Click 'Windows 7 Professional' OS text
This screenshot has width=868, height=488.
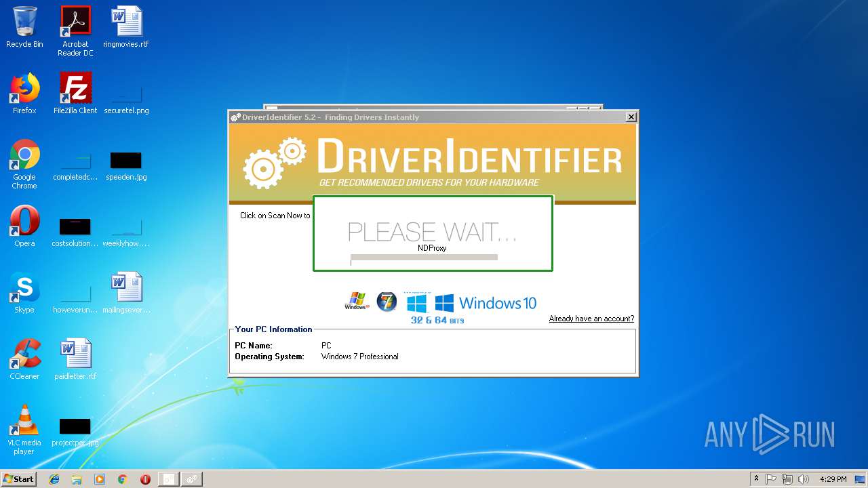pyautogui.click(x=359, y=357)
